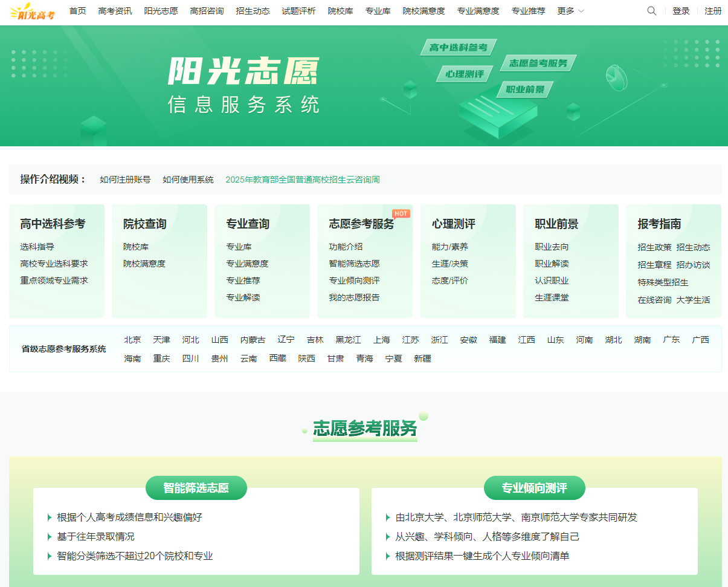Click the search magnifier icon
Viewport: 728px width, 587px height.
(x=651, y=11)
